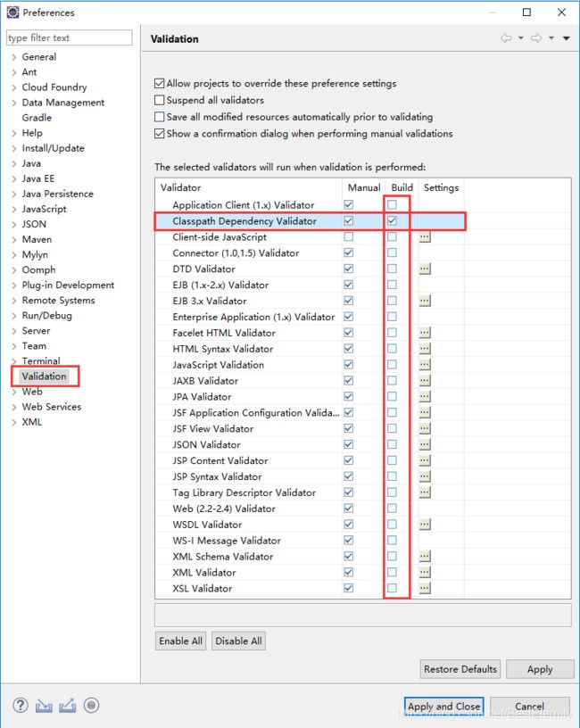Check Build for Application Client (1.x) Validator
580x728 pixels.
(392, 204)
